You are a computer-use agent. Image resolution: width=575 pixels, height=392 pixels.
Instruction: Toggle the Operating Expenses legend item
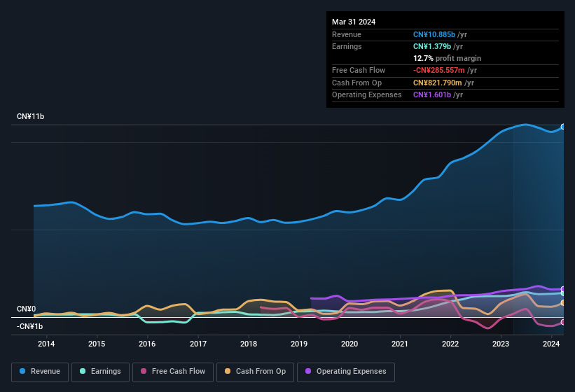[x=345, y=372]
